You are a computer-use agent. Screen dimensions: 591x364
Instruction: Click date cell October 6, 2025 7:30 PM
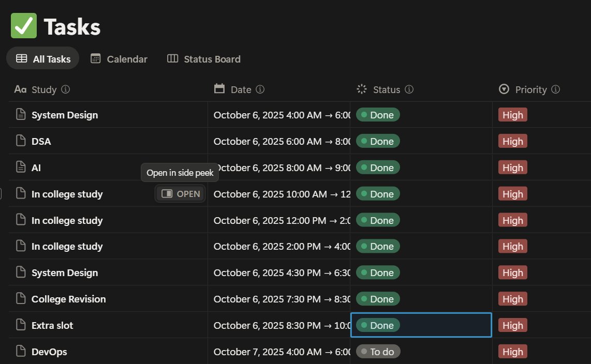(x=279, y=299)
